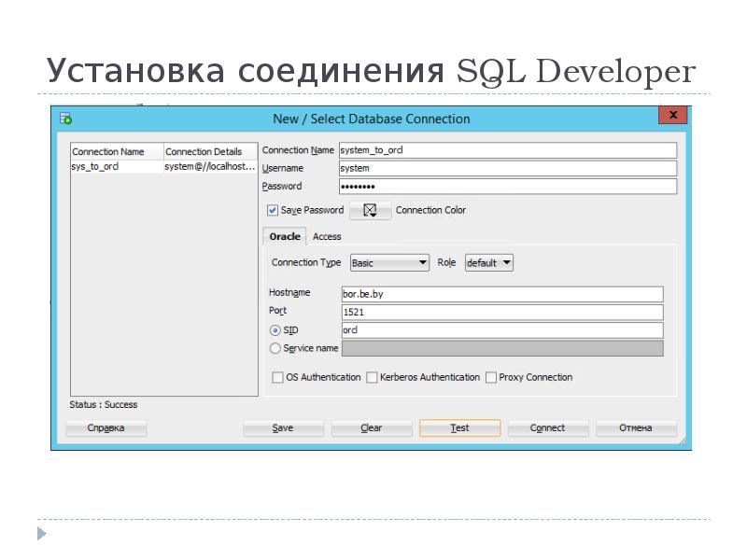Screen dimensions: 747x560
Task: Enable Proxy Connection
Action: click(490, 377)
